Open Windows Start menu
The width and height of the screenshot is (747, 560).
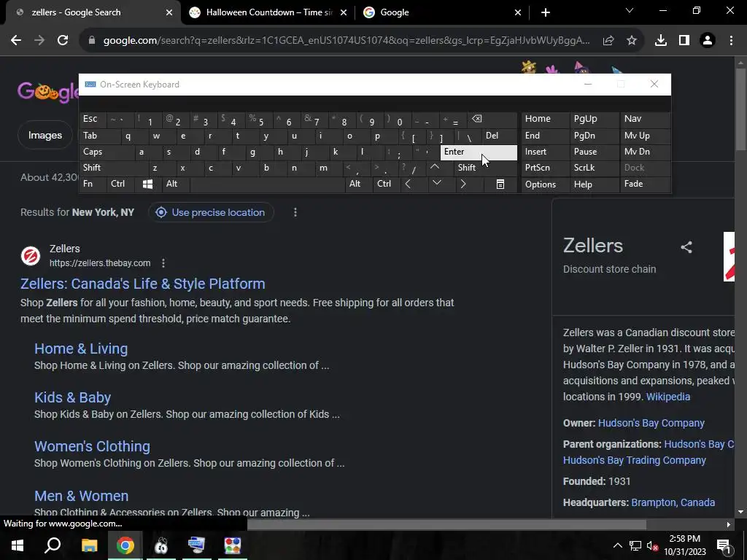18,545
